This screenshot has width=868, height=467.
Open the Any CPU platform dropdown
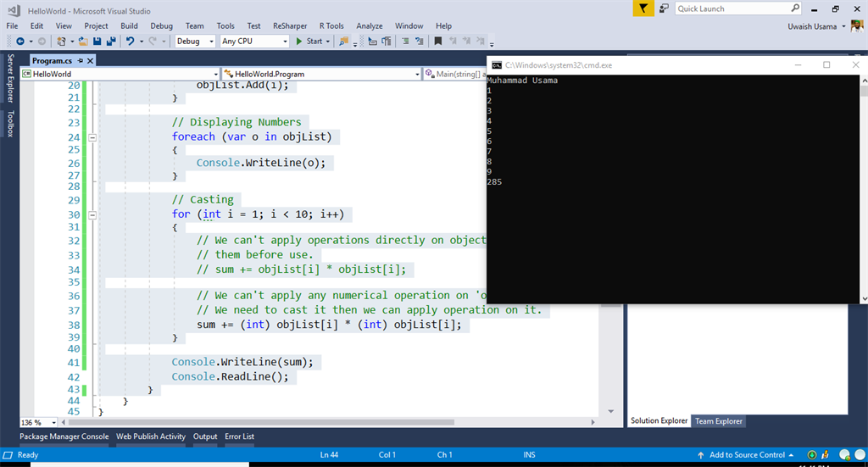pyautogui.click(x=284, y=41)
